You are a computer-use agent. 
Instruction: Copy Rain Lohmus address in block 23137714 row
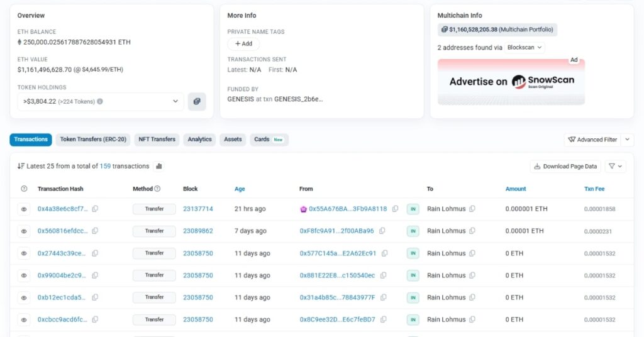tap(472, 209)
